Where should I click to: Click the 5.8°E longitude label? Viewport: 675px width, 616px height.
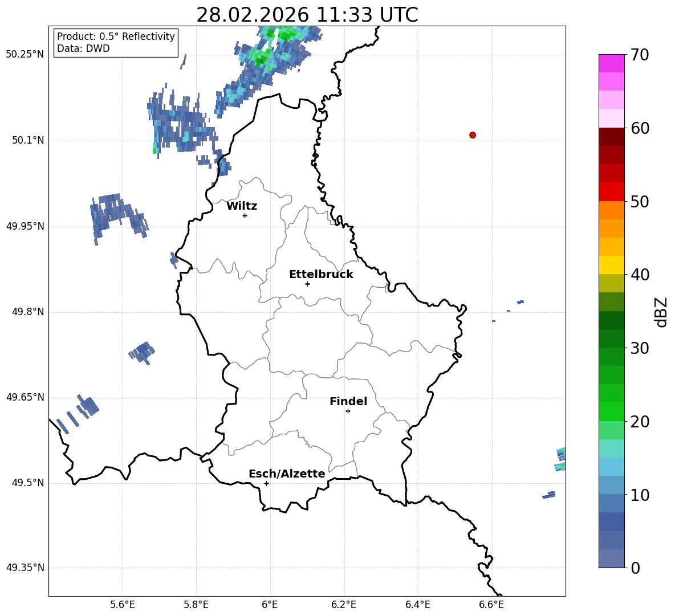click(x=196, y=605)
